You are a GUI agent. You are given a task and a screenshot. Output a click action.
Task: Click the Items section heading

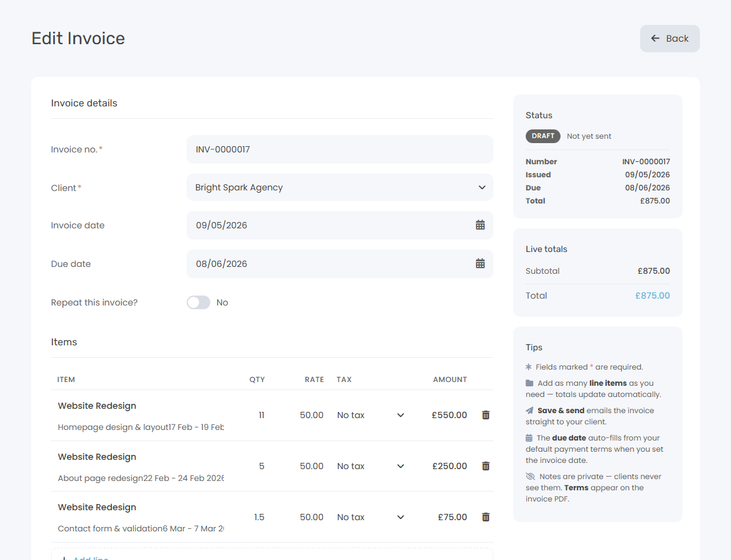click(x=64, y=342)
